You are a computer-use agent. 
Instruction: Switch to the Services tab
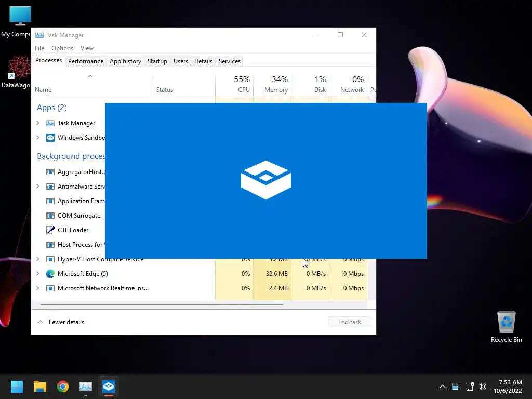click(229, 61)
